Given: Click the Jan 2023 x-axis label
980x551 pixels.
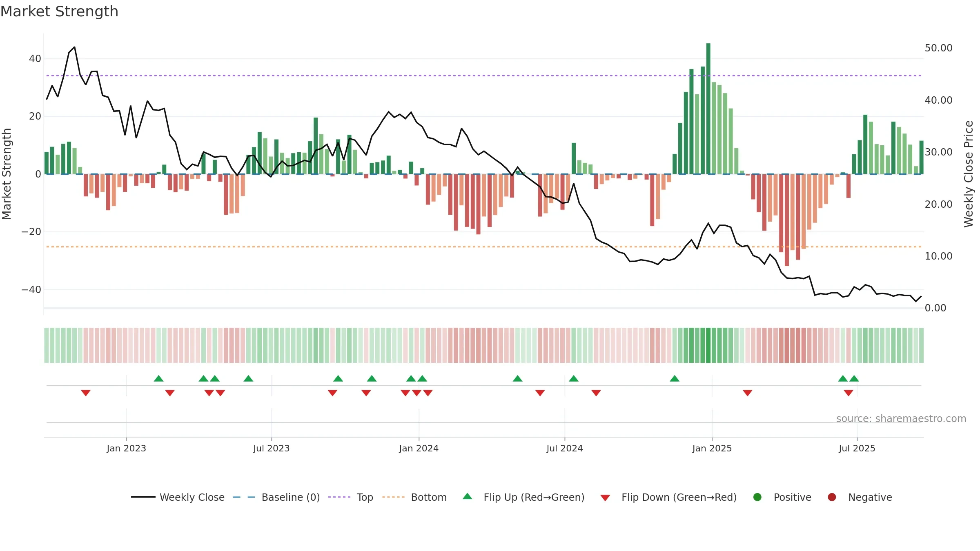Looking at the screenshot, I should (x=127, y=448).
